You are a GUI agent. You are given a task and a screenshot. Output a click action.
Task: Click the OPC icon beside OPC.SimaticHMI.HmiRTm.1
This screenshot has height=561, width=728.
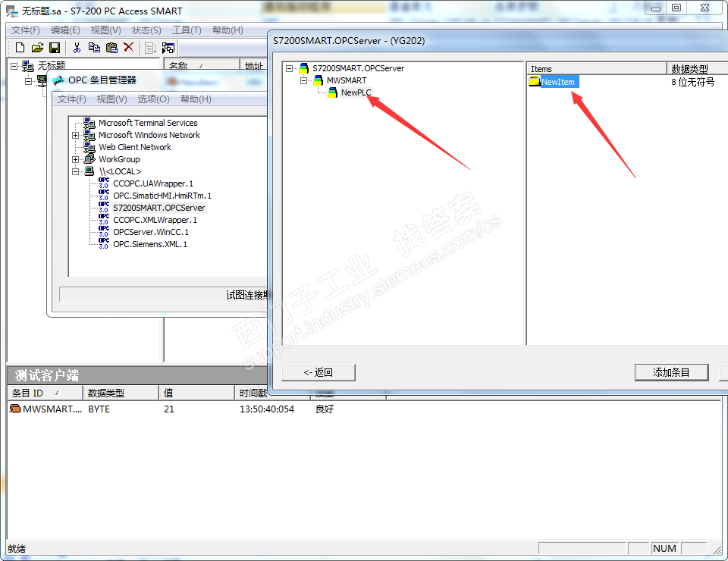tap(104, 195)
